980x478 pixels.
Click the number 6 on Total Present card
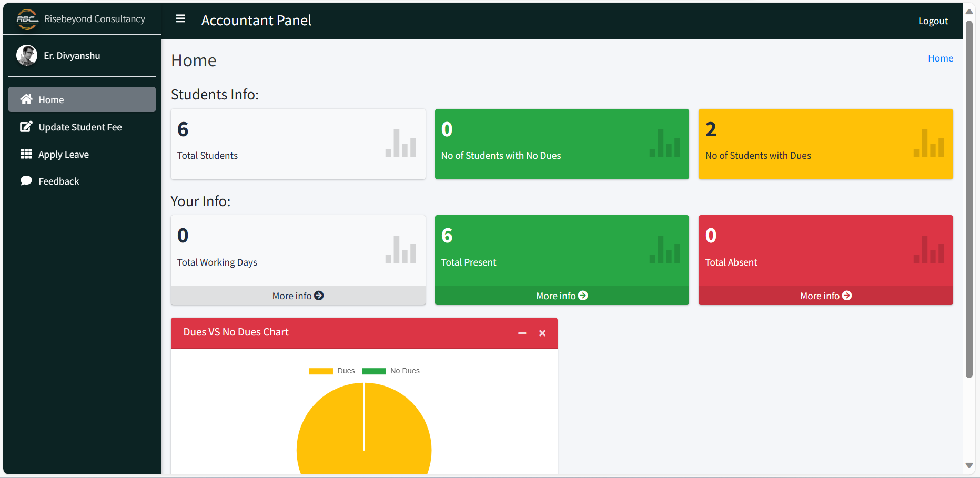click(x=447, y=236)
